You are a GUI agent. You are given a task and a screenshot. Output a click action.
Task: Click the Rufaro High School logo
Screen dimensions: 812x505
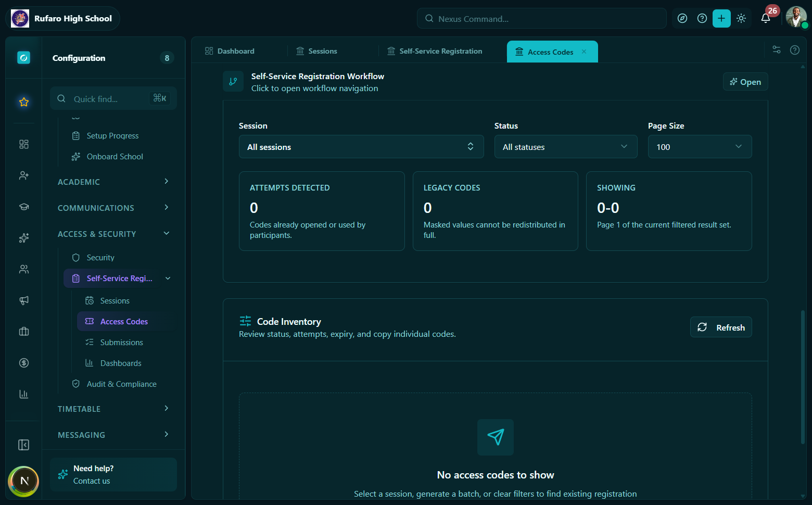point(20,18)
